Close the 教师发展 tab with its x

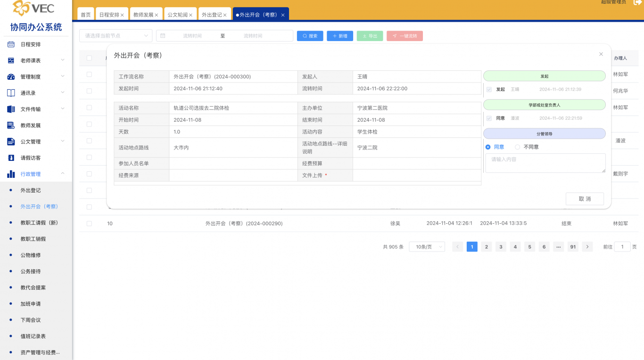(x=157, y=15)
